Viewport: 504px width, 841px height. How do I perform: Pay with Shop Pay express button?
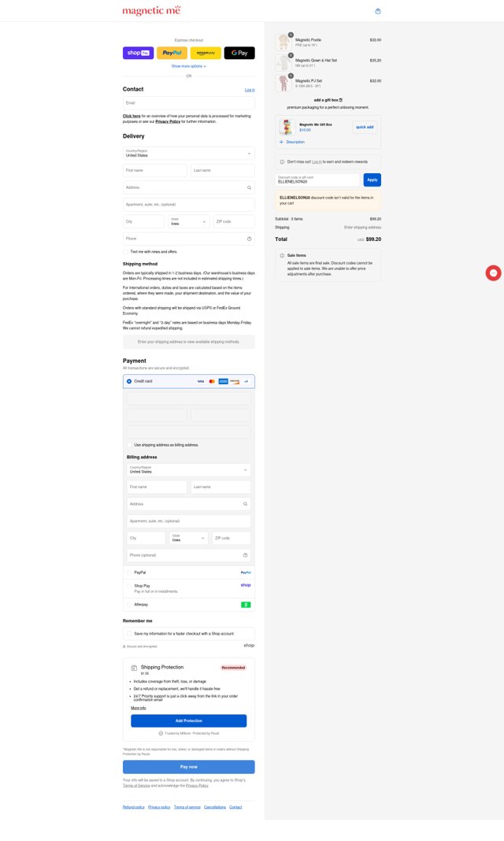point(139,53)
